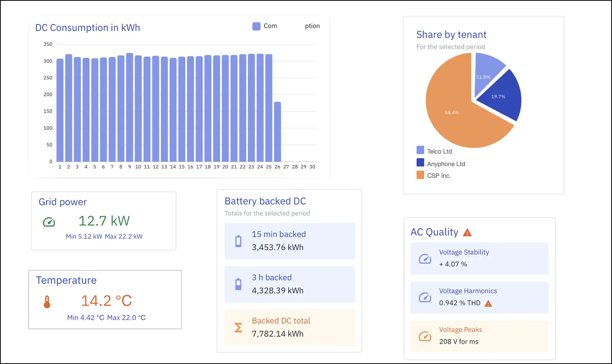Toggle Telco Ltd legend swatch
The width and height of the screenshot is (612, 364).
420,150
